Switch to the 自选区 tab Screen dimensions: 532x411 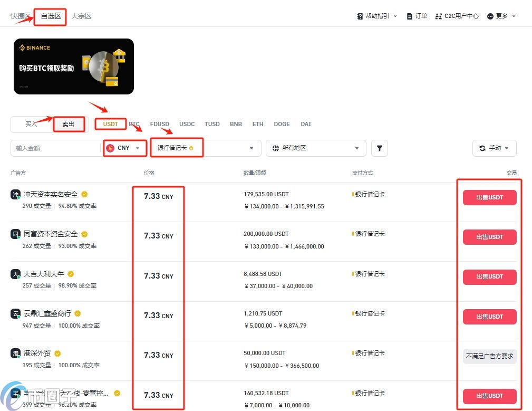(x=51, y=16)
